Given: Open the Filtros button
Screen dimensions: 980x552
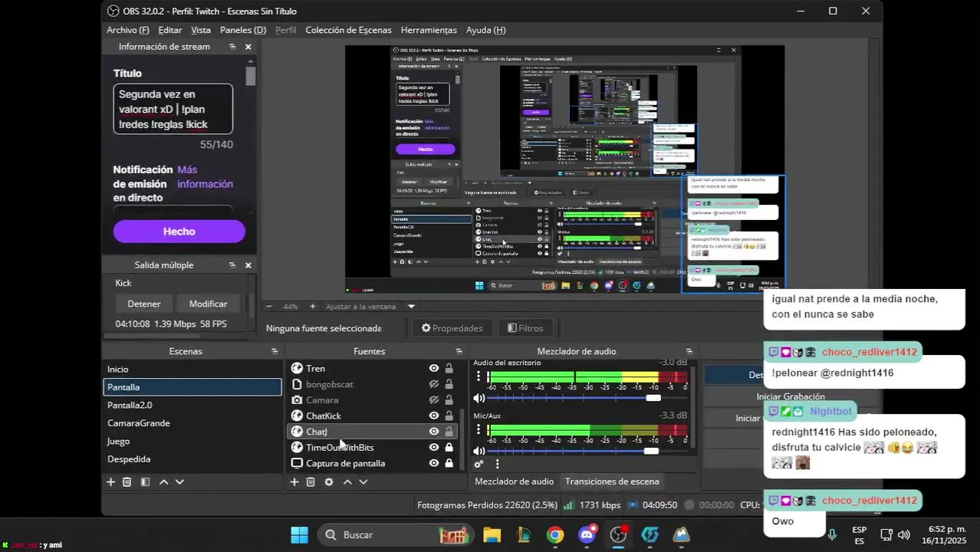Looking at the screenshot, I should [525, 328].
